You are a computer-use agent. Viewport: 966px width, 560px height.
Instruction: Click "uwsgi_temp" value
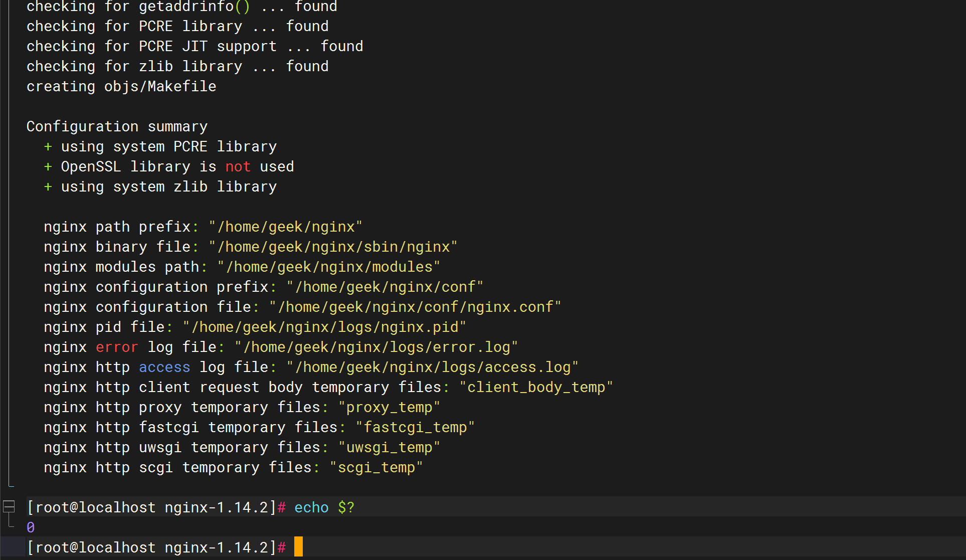pos(390,447)
